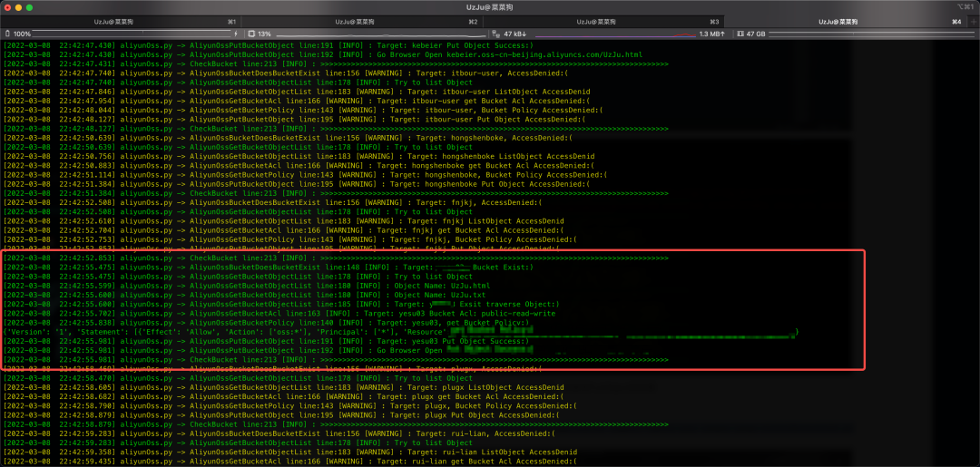980x467 pixels.
Task: Click the network icon beside 47 kB
Action: point(495,34)
